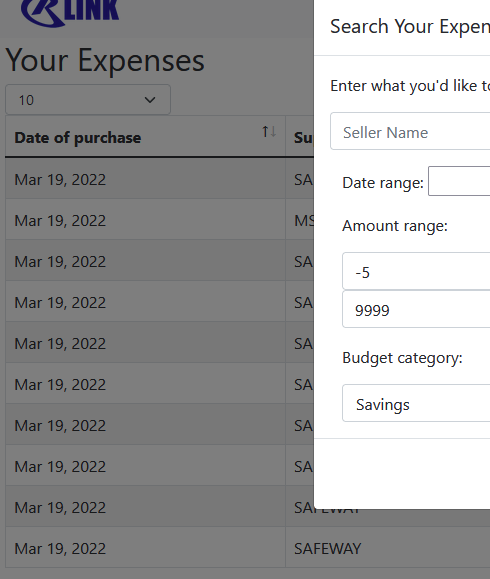Click the Amount range label
The image size is (490, 579).
click(x=395, y=226)
